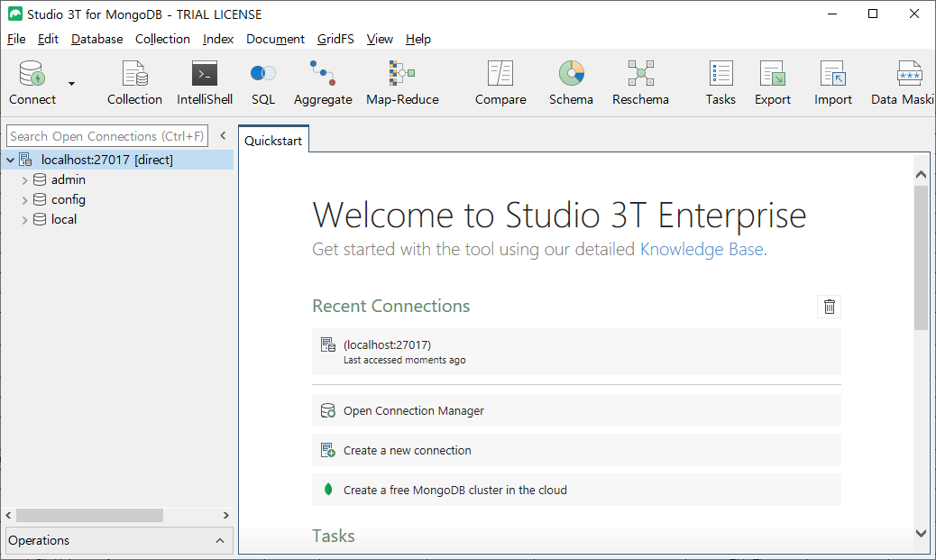This screenshot has width=936, height=560.
Task: Open the recent (localhost:27017) connection
Action: tap(576, 352)
